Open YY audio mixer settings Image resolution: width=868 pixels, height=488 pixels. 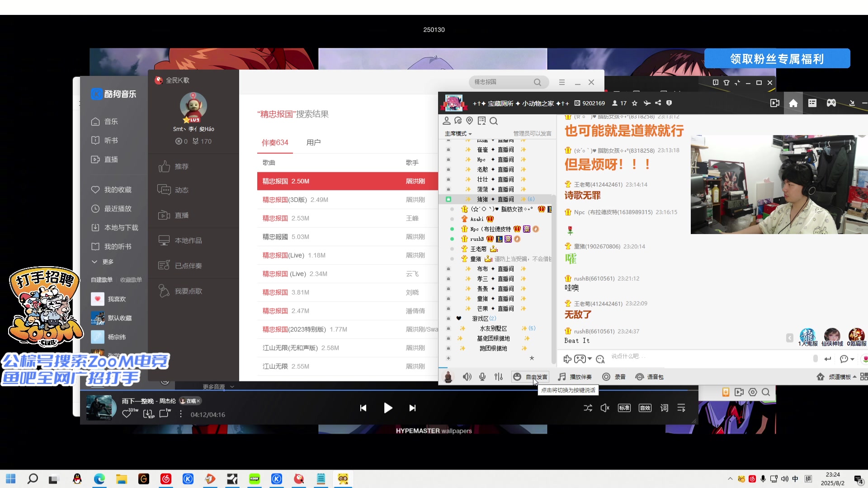click(499, 377)
